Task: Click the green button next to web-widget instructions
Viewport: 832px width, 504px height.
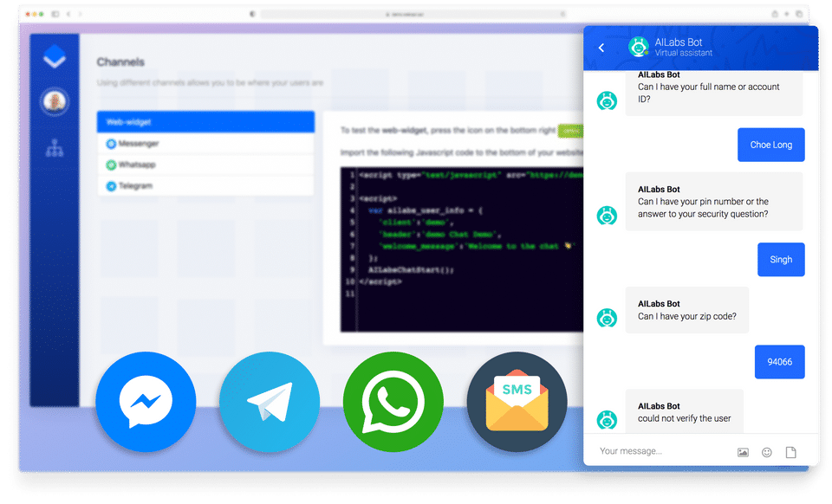Action: [x=570, y=131]
